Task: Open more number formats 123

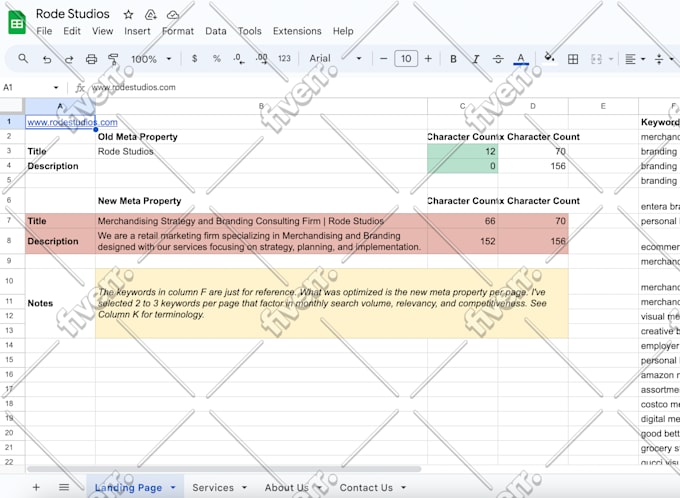Action: (284, 59)
